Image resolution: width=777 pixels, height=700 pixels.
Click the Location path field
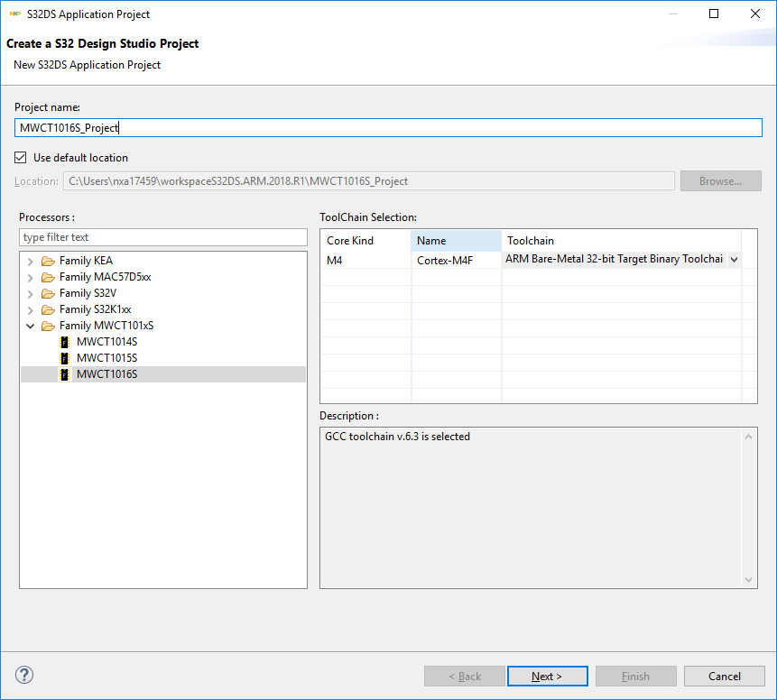[x=369, y=181]
